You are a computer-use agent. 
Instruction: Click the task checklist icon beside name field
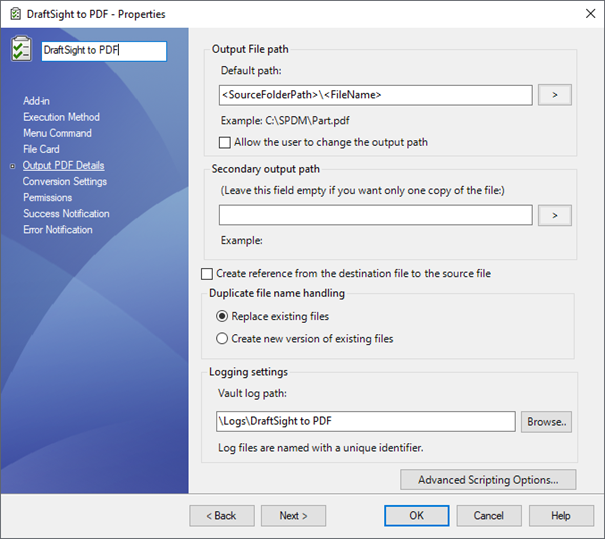[x=21, y=50]
